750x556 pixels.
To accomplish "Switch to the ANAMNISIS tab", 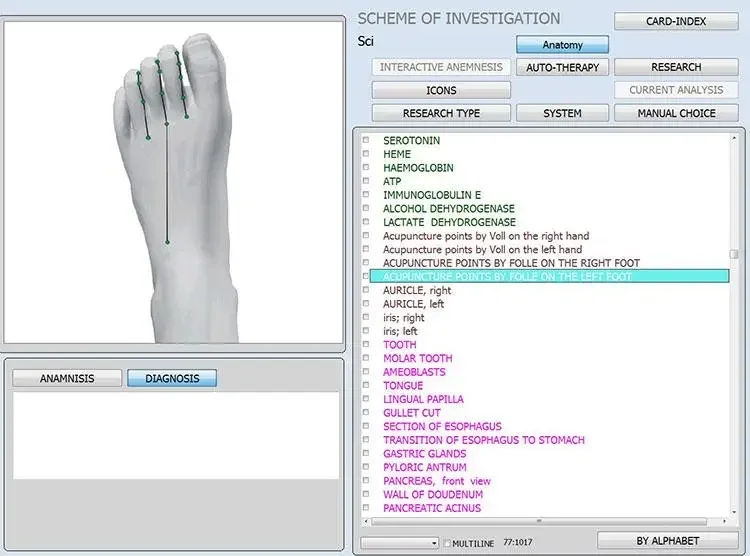I will coord(67,379).
